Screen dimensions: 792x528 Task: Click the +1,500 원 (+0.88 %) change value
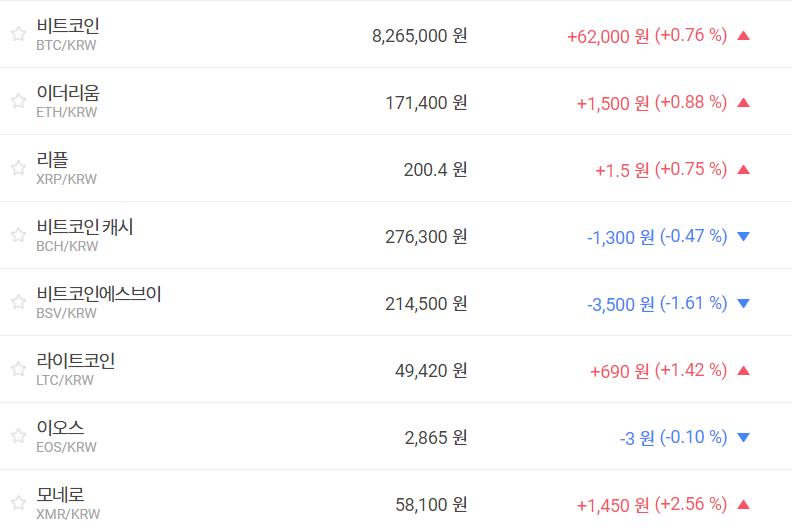652,103
